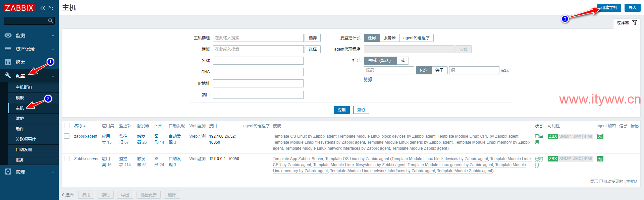
Task: Click the 报表 chart icon
Action: pos(8,62)
